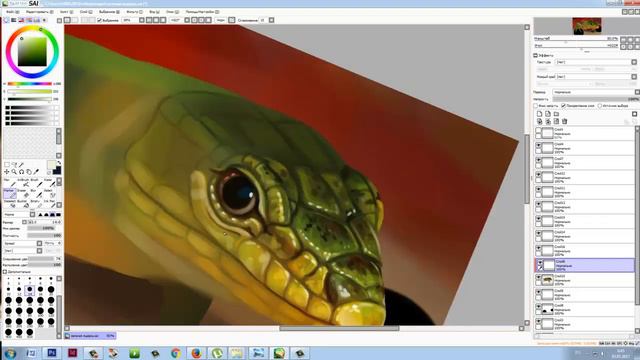Select the lasso selection tool
This screenshot has width=640, height=360.
click(x=14, y=165)
